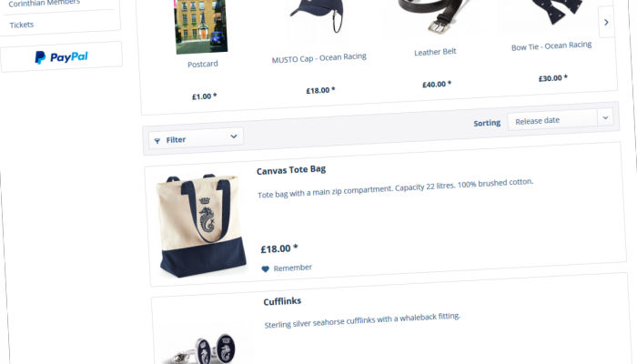Image resolution: width=637 pixels, height=364 pixels.
Task: Open the MUSTO Cap - Ocean Racing link
Action: coord(318,57)
